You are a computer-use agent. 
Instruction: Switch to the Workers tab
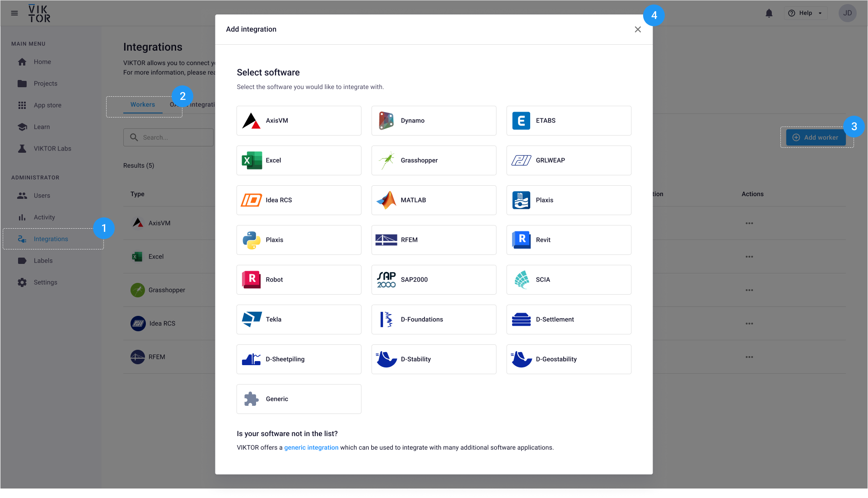pos(143,105)
